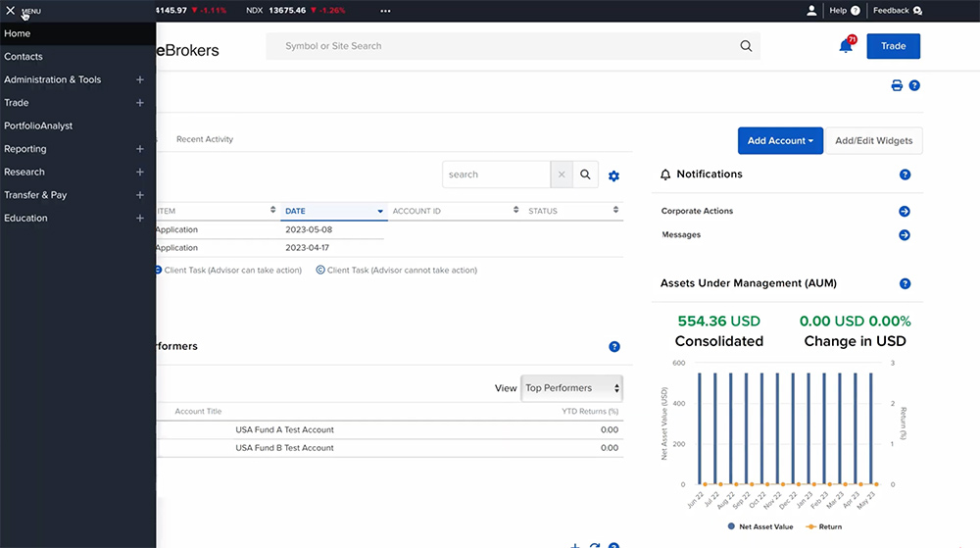980x548 pixels.
Task: Clear the table search with X button
Action: coord(562,174)
